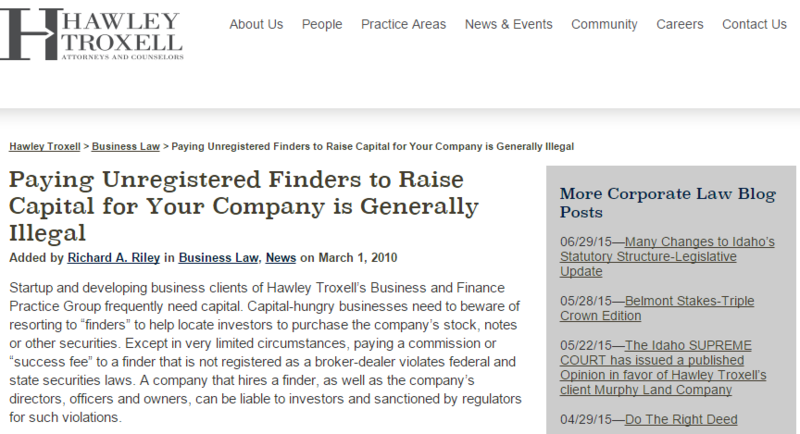This screenshot has width=800, height=434.
Task: Open the Community page
Action: [604, 25]
